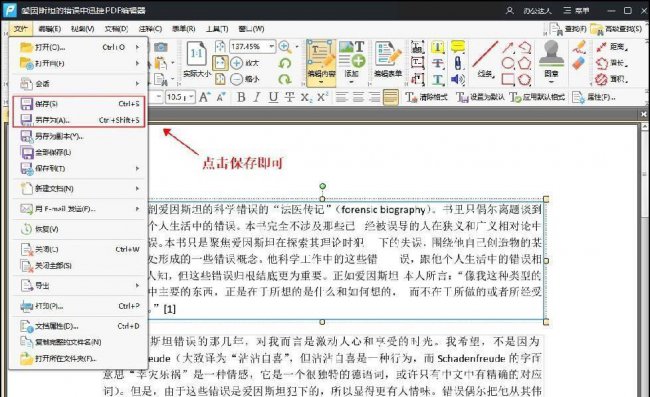
Task: Expand the Open (Ctrl+O) submenu arrow
Action: pos(137,47)
